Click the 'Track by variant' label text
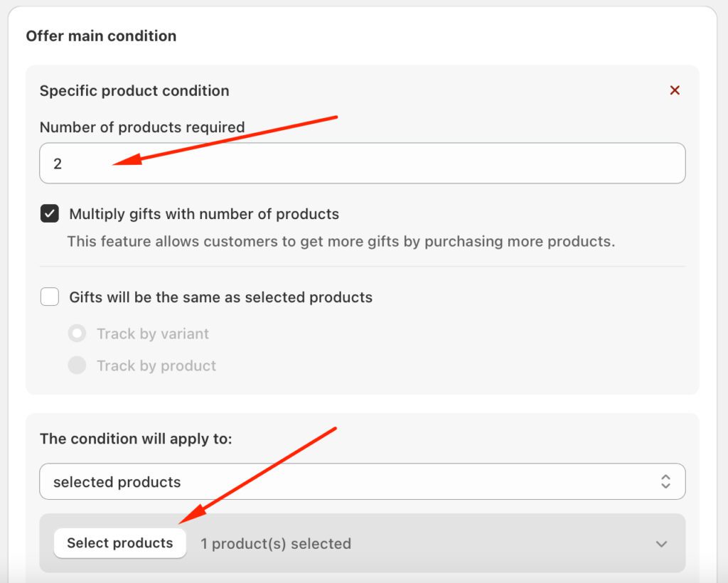This screenshot has height=583, width=728. (x=153, y=333)
